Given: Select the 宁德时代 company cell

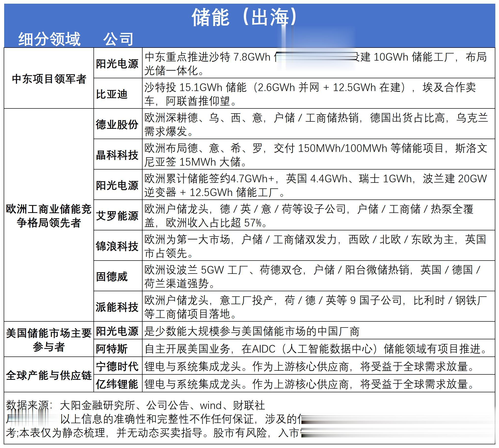Looking at the screenshot, I should point(117,366).
